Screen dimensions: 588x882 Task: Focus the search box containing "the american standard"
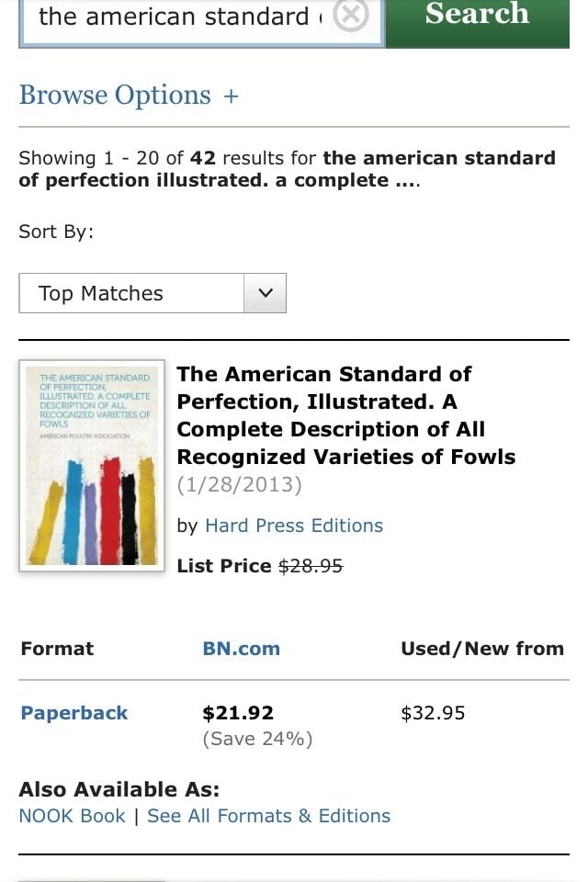click(175, 17)
